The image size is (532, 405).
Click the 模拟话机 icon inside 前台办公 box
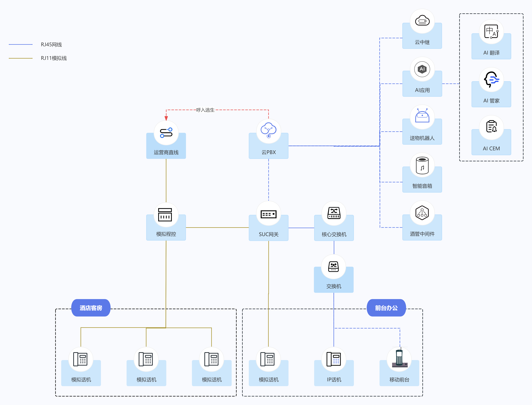coord(268,359)
